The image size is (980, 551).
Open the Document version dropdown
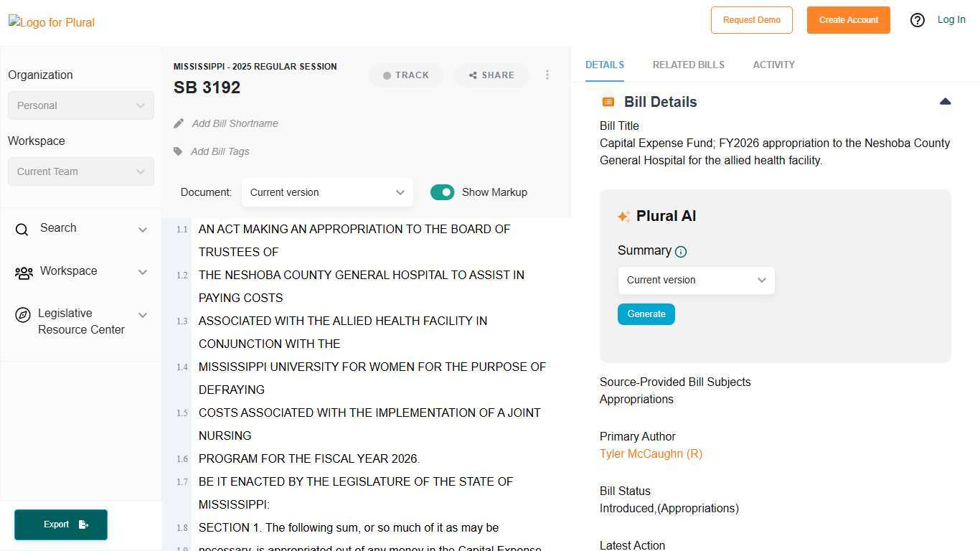coord(327,192)
